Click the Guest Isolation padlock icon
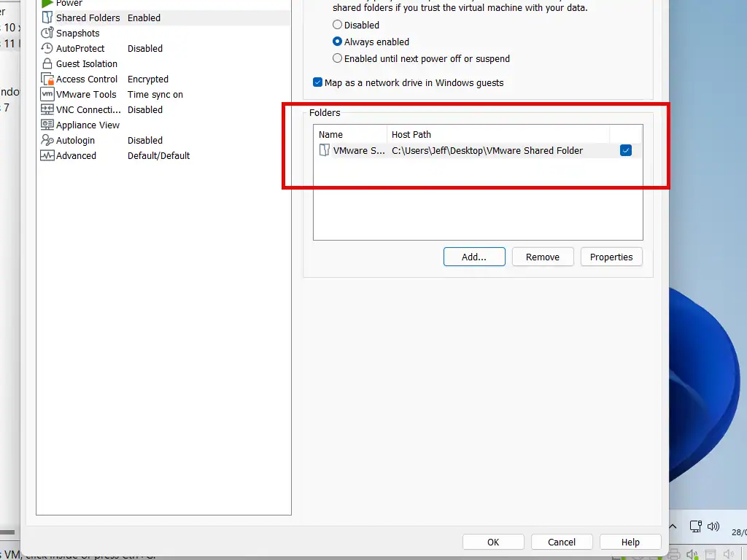The height and width of the screenshot is (560, 747). coord(47,64)
